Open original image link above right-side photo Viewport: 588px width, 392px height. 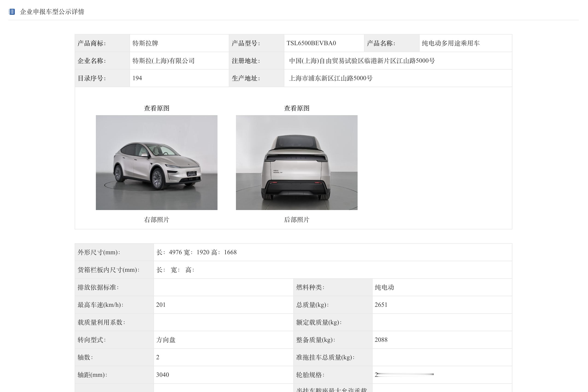[x=157, y=108]
